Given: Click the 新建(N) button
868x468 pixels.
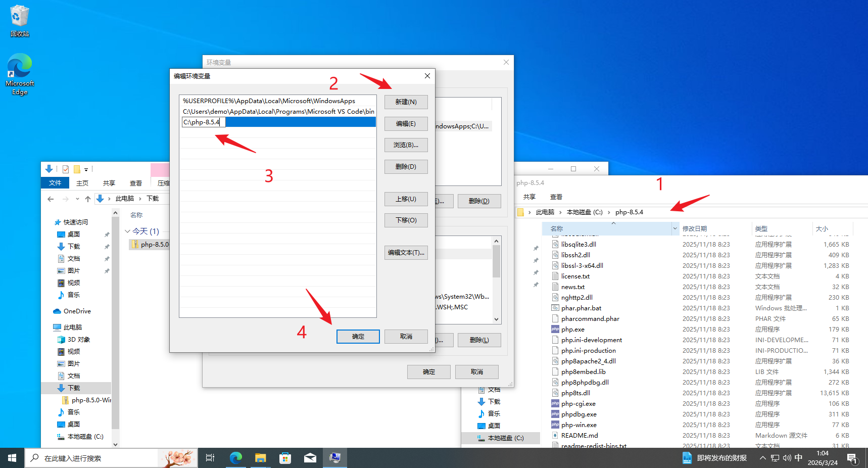Looking at the screenshot, I should click(x=406, y=102).
